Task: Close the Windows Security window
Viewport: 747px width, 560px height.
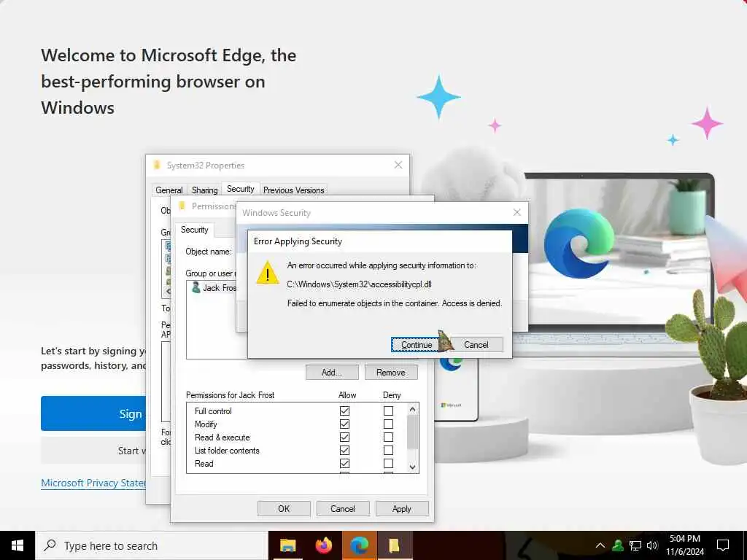Action: (x=517, y=212)
